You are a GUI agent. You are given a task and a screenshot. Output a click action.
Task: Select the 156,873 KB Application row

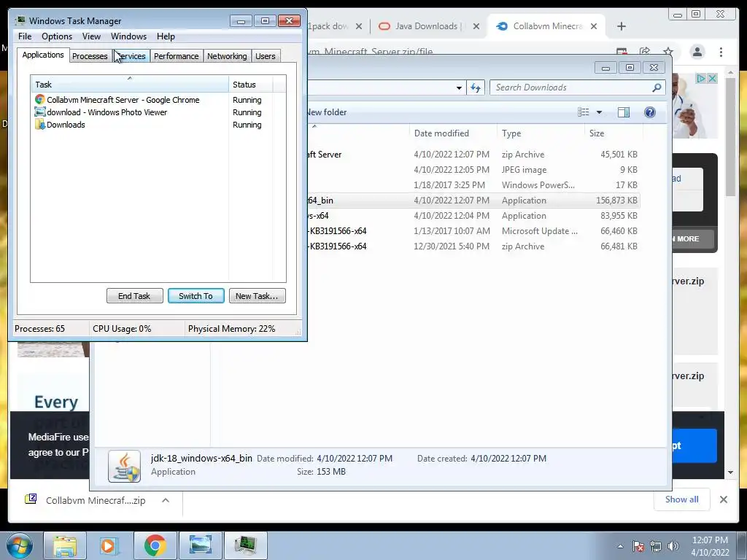click(473, 201)
